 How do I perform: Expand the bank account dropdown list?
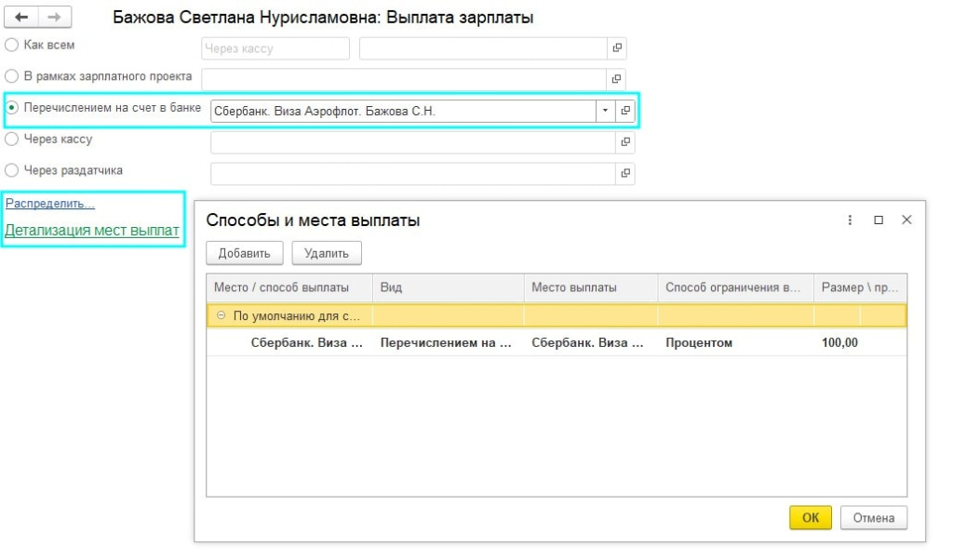(x=605, y=111)
